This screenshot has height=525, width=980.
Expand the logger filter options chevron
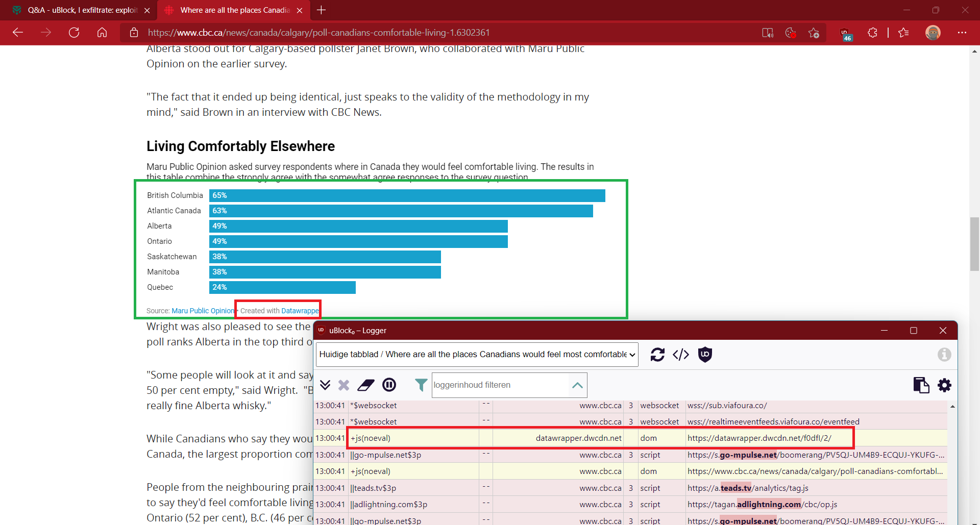pos(577,385)
